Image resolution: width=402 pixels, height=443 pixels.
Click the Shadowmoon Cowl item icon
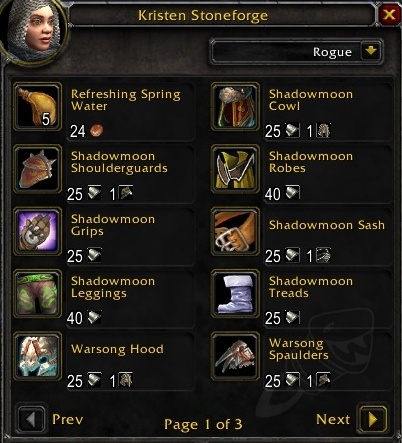click(x=235, y=107)
